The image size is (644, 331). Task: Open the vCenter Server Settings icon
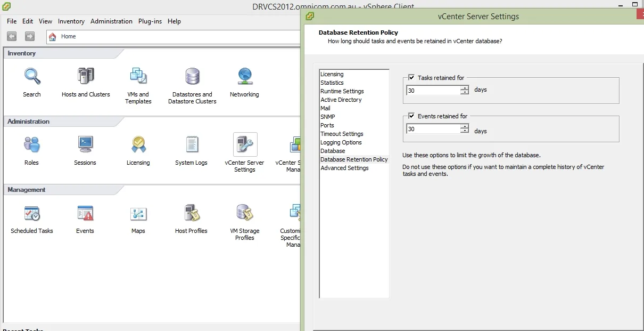[245, 144]
